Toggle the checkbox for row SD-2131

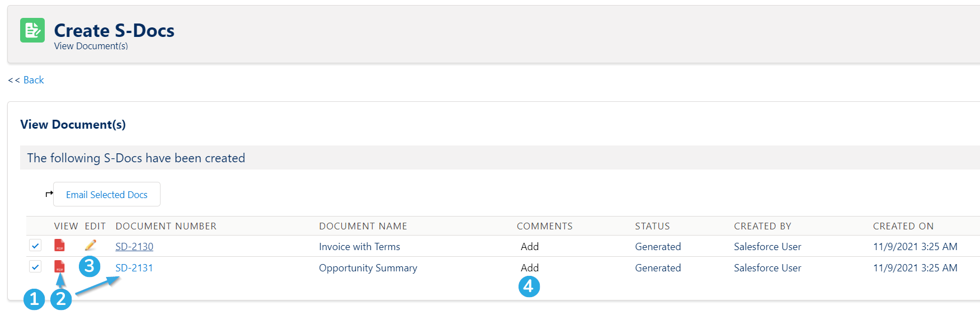coord(35,266)
